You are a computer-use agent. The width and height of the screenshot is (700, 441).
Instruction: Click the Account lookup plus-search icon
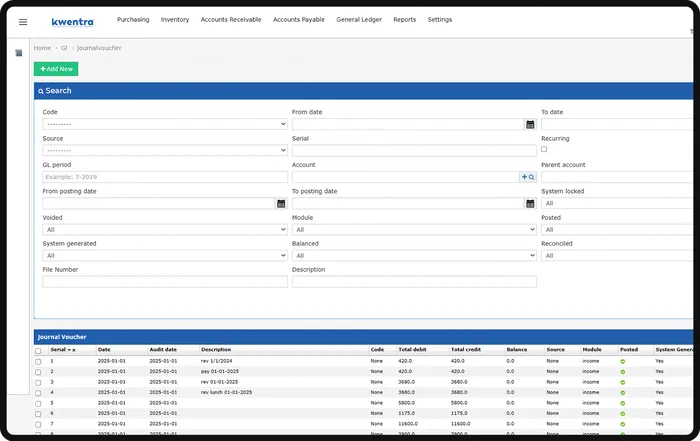point(528,177)
